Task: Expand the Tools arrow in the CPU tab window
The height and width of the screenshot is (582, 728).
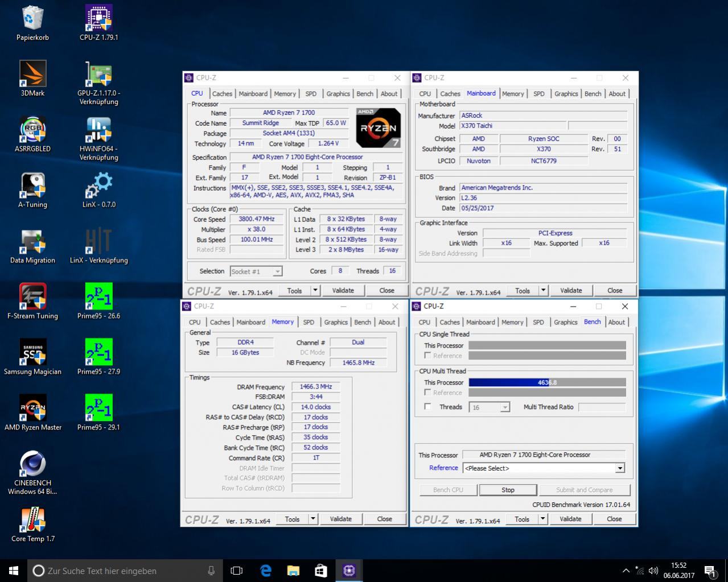Action: click(x=315, y=291)
